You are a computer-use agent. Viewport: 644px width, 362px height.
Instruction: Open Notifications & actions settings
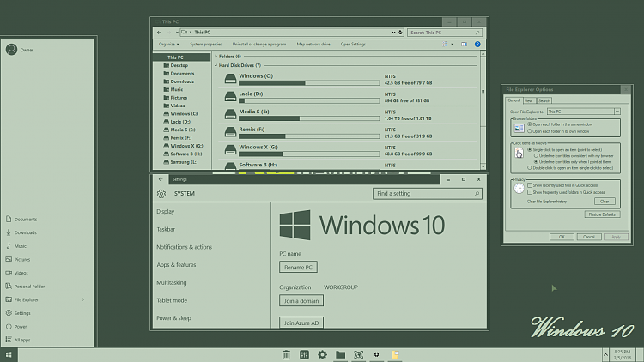coord(184,247)
